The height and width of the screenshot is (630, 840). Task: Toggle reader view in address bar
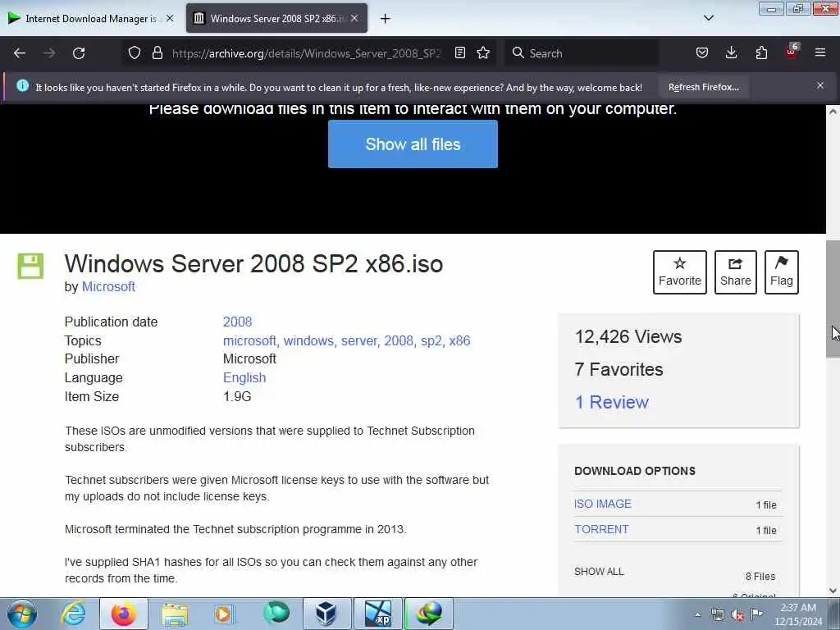click(459, 52)
